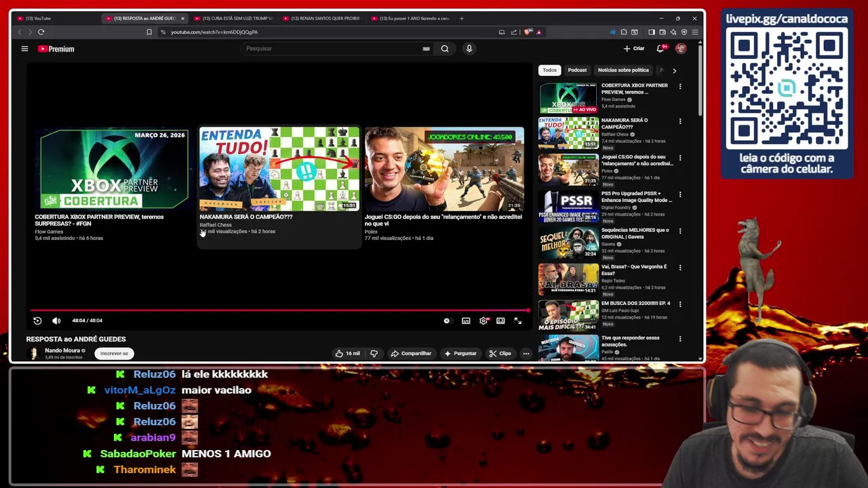
Task: Open more actions menu beside Clipe
Action: (526, 353)
